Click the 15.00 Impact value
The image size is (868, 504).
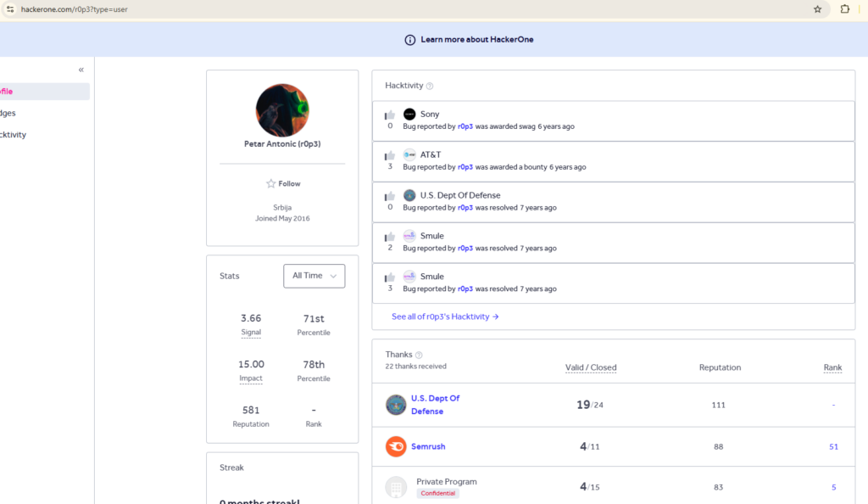(251, 365)
